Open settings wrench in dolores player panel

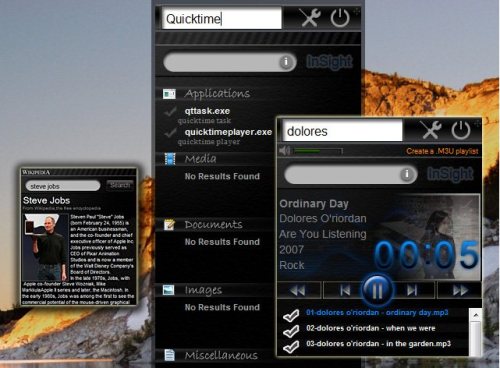click(431, 130)
